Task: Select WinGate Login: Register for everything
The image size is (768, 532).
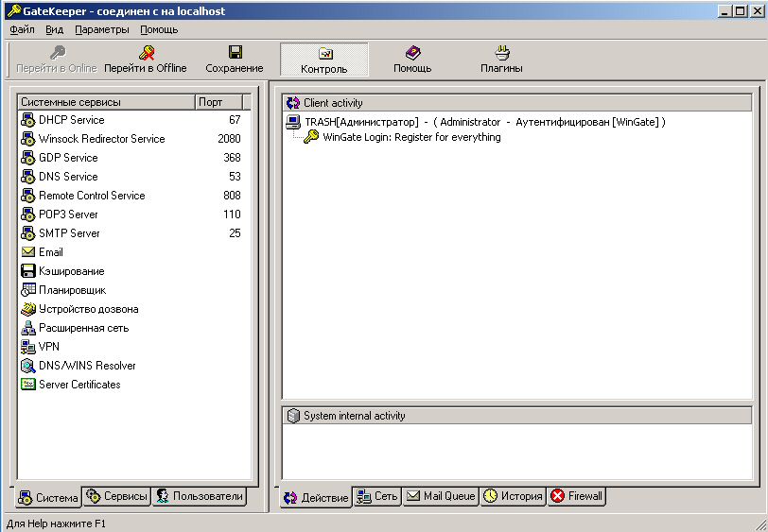Action: click(x=411, y=137)
